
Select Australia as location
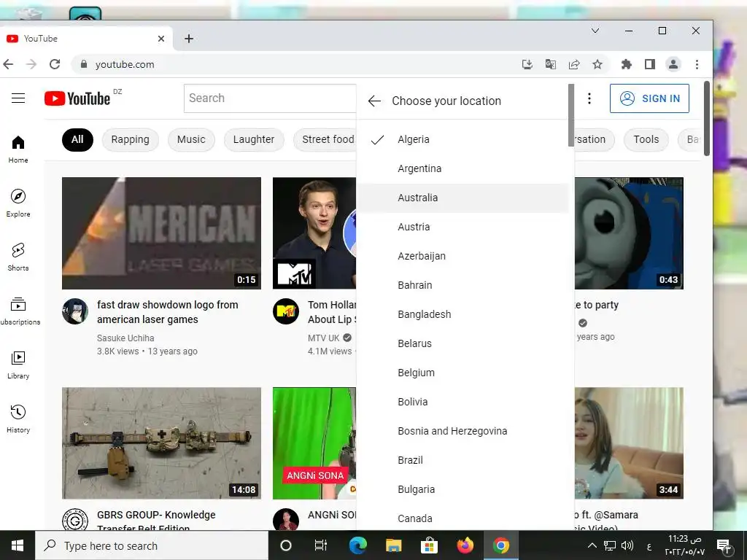462,198
